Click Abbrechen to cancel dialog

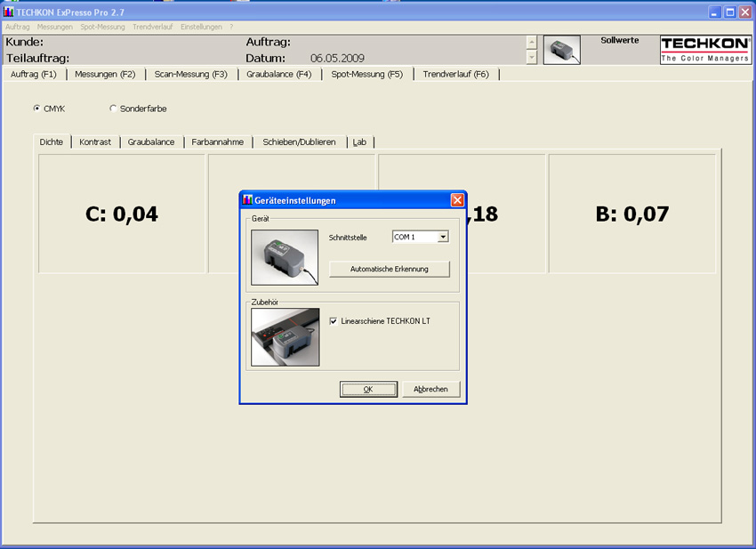point(430,390)
